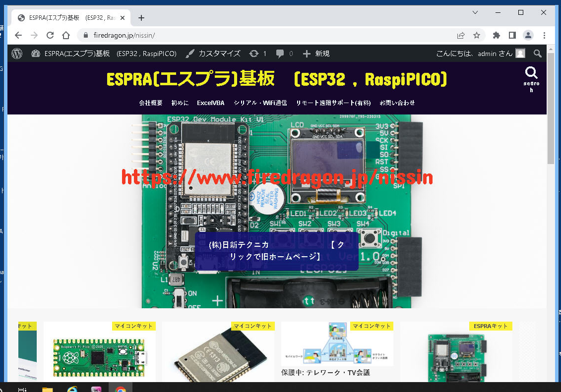Open リモート遠隔サポート(有料) menu item
Screen dimensions: 561x392
[x=333, y=103]
